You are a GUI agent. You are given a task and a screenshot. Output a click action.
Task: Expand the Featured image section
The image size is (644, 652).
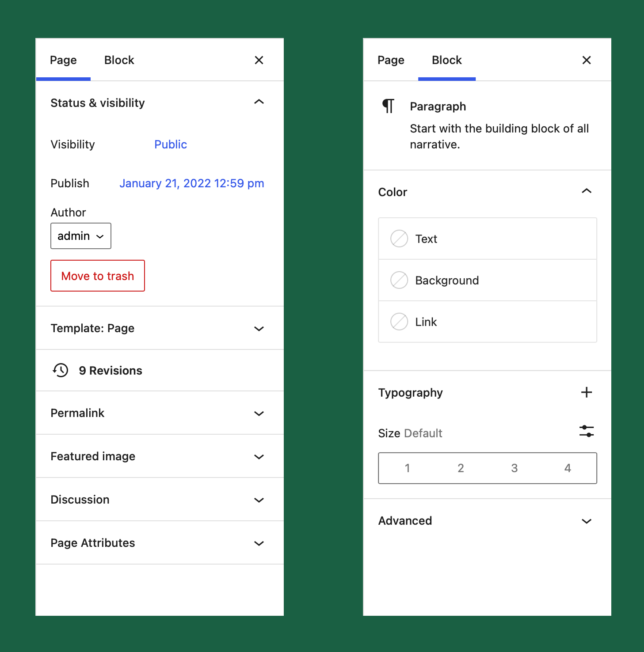(159, 456)
